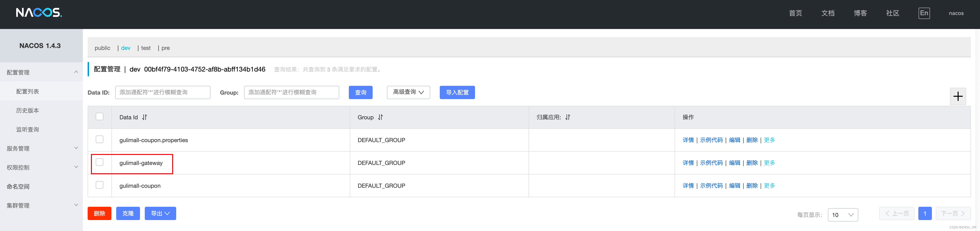Click 删除 for gulimall-coupon row

(752, 185)
